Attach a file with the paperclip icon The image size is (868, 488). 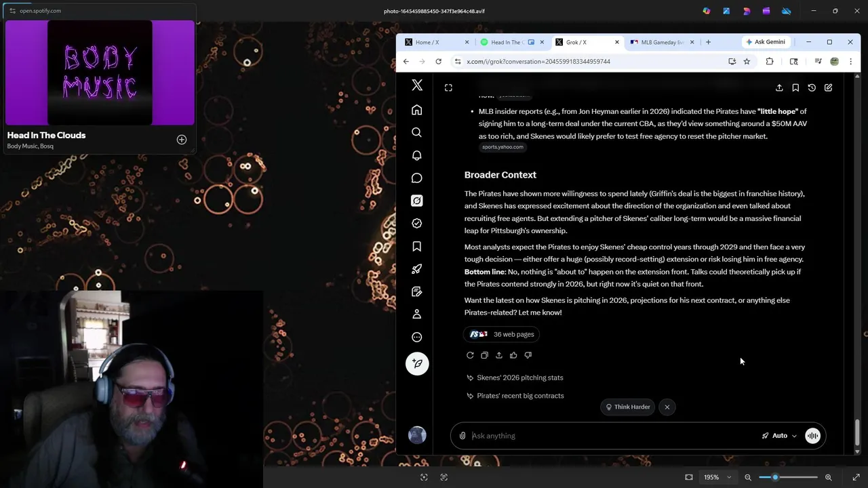462,436
